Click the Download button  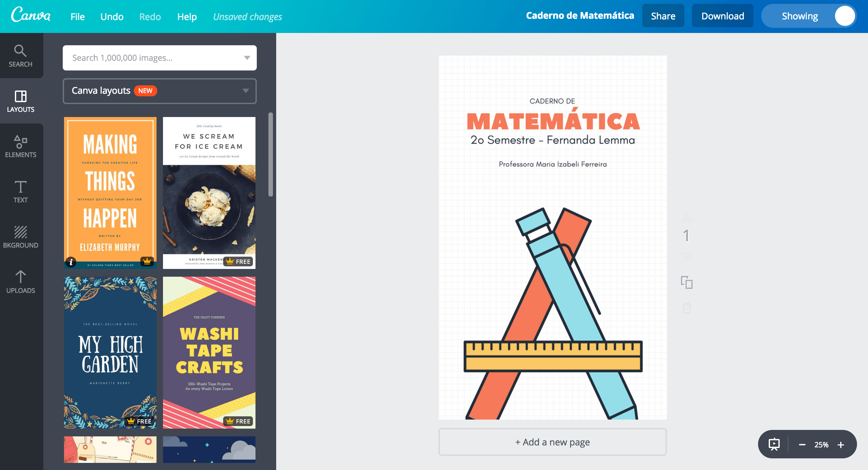point(722,16)
